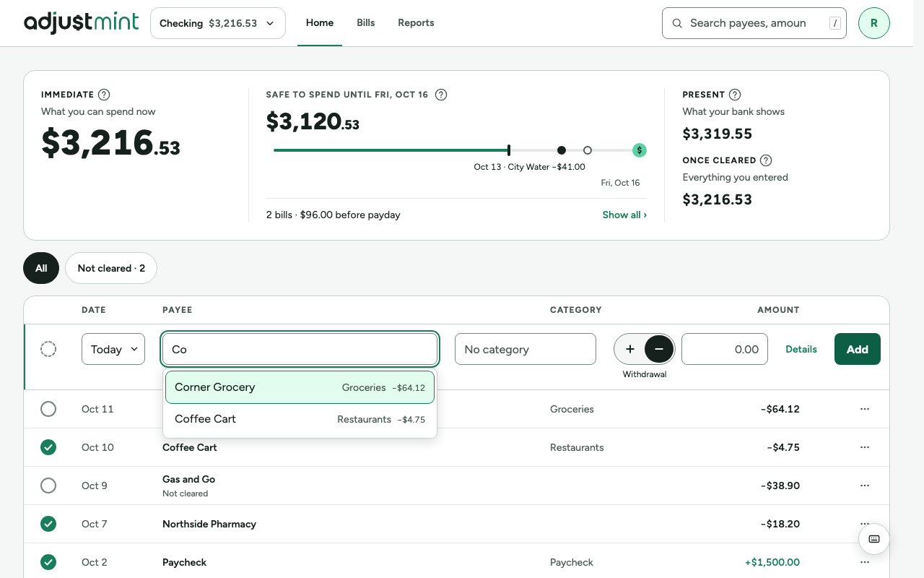The width and height of the screenshot is (924, 578).
Task: Unclear the Coffee Cart transaction
Action: tap(48, 447)
